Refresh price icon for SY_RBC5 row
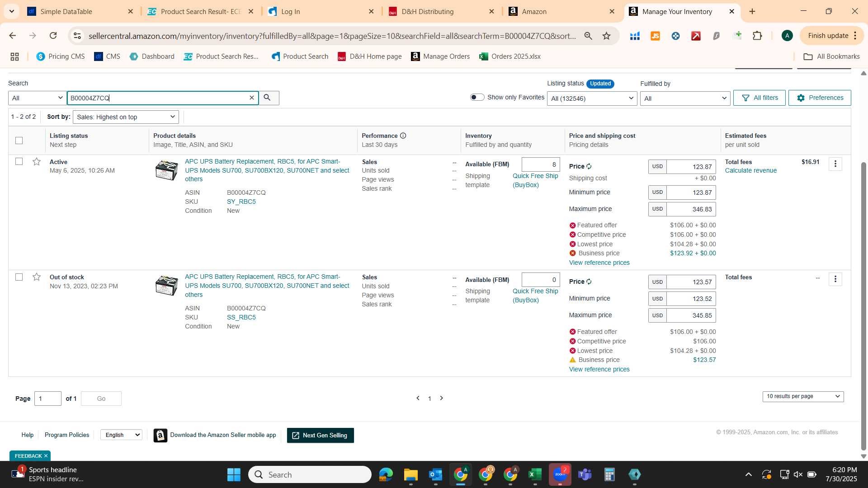Viewport: 868px width, 488px height. pyautogui.click(x=589, y=166)
